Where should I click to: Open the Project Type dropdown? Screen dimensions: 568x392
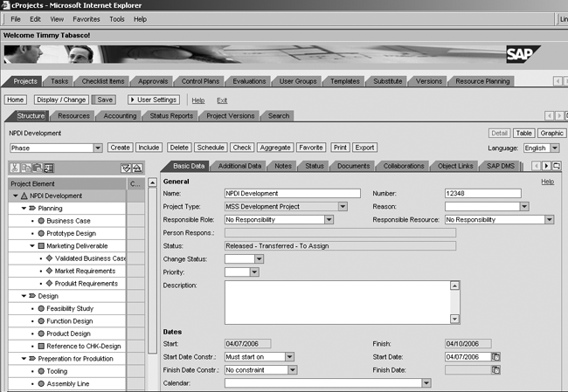343,207
